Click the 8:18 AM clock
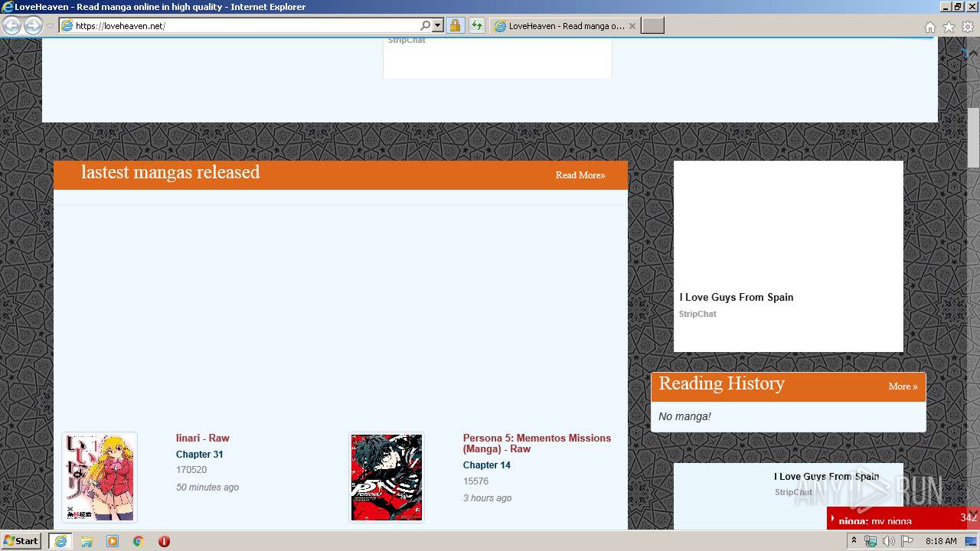Image resolution: width=980 pixels, height=551 pixels. click(x=941, y=541)
